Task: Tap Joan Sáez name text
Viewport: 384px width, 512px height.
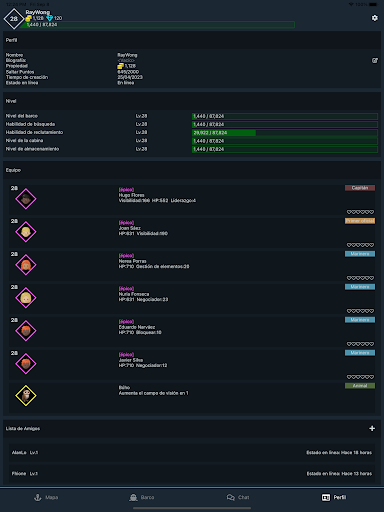Action: [130, 228]
